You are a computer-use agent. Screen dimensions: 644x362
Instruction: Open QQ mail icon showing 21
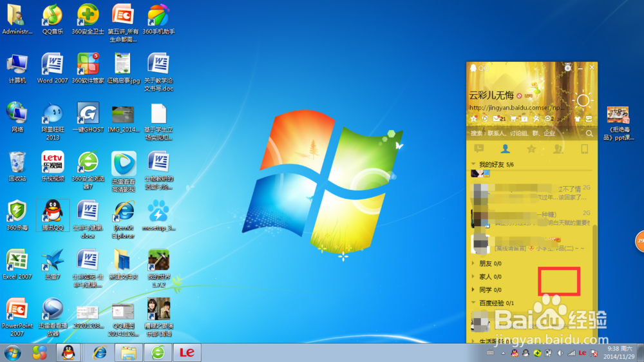coord(499,119)
